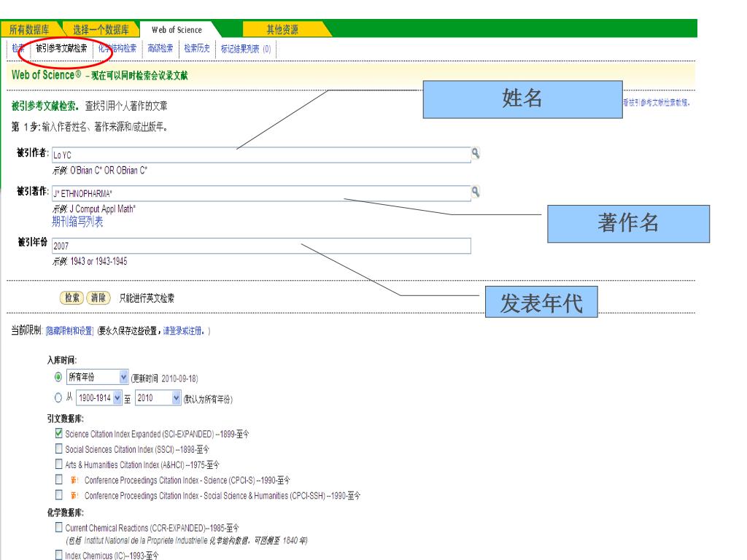Screen dimensions: 747x560
Task: Click the 被引年份 field containing 2007
Action: [x=261, y=246]
